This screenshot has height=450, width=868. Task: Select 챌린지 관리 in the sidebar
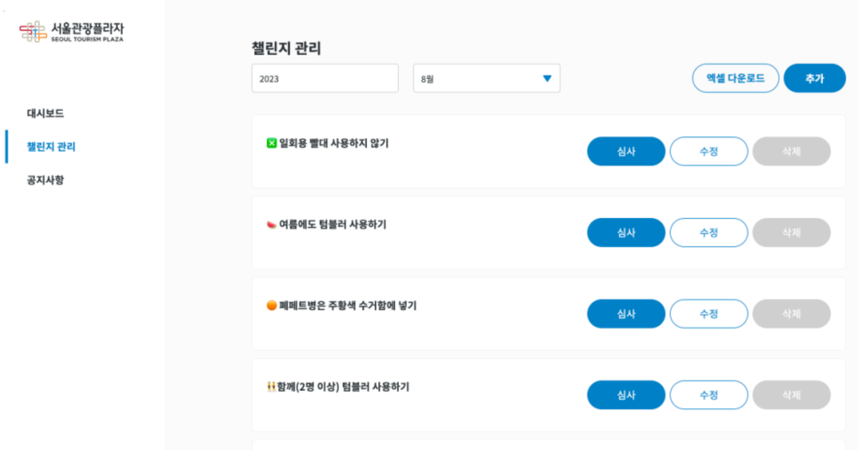pos(51,147)
